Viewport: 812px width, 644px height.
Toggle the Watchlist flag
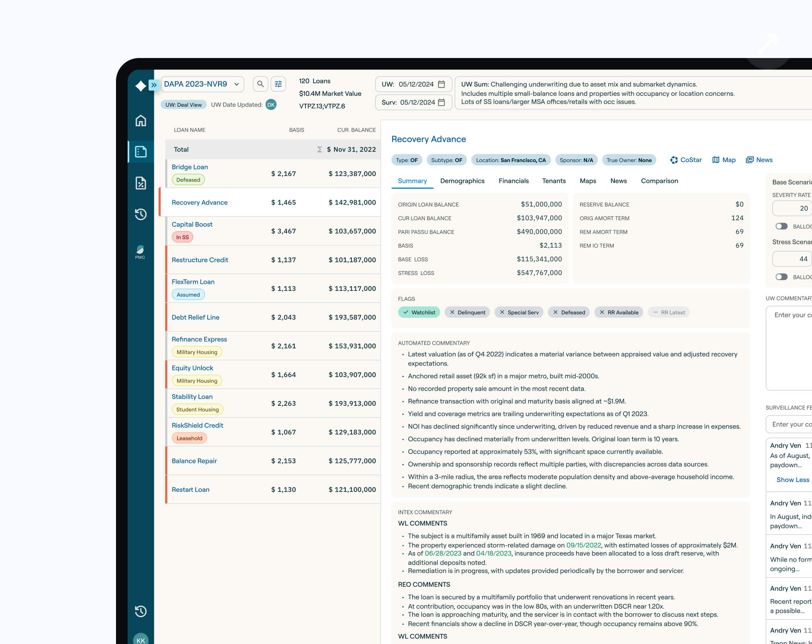click(x=419, y=313)
